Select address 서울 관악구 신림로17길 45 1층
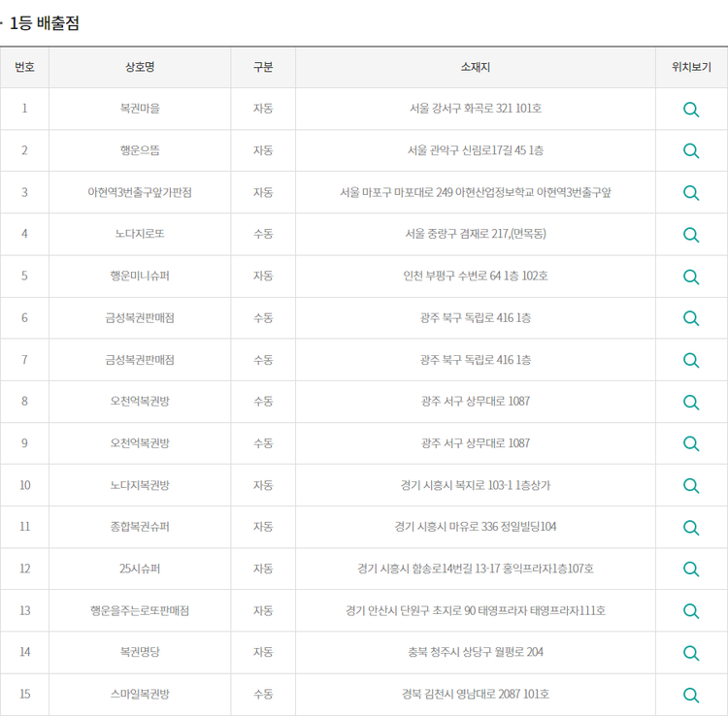The width and height of the screenshot is (728, 716). click(x=476, y=150)
